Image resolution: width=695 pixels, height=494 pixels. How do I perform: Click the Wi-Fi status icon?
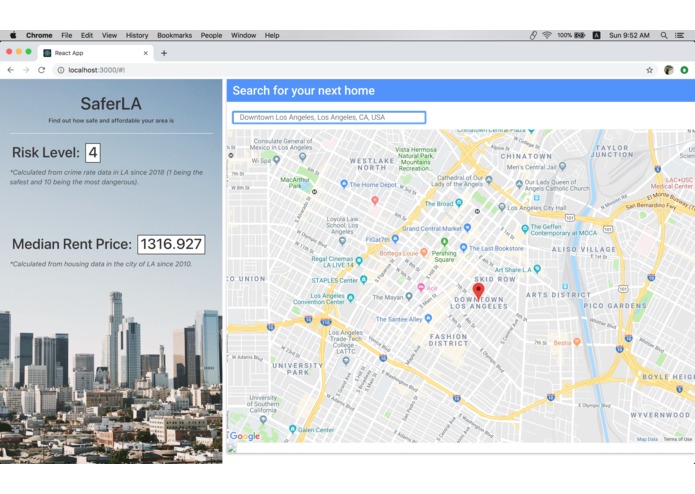coord(547,35)
